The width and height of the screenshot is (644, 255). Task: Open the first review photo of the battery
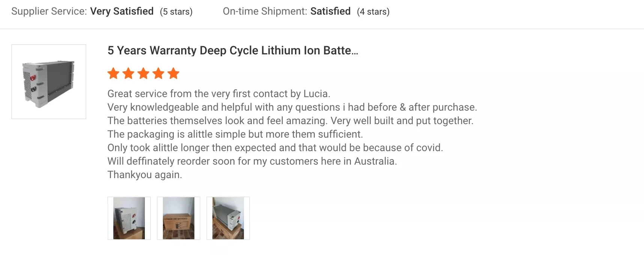(129, 218)
